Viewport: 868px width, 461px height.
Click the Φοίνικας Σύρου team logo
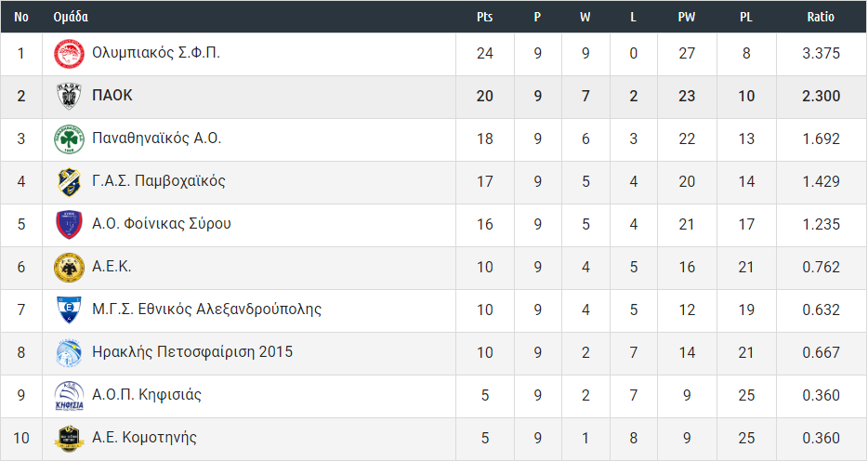pyautogui.click(x=70, y=225)
